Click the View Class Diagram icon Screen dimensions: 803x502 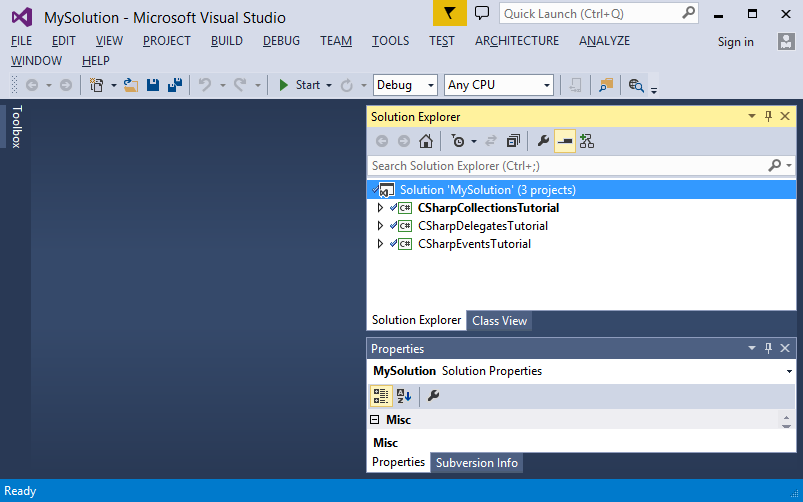[586, 141]
